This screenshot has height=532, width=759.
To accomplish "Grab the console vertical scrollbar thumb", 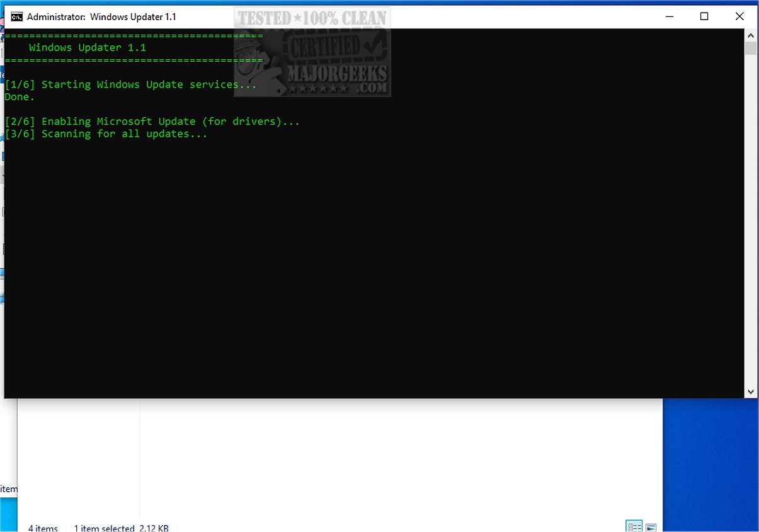I will [750, 48].
